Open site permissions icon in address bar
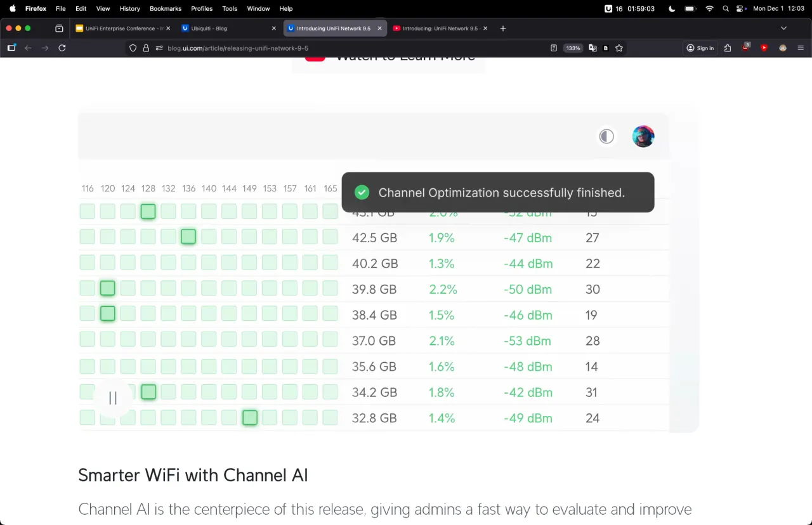 point(159,48)
